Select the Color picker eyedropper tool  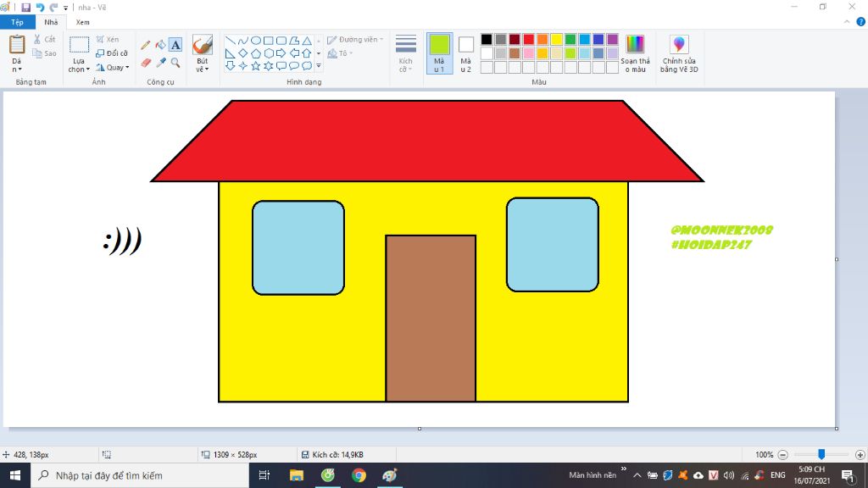(160, 63)
